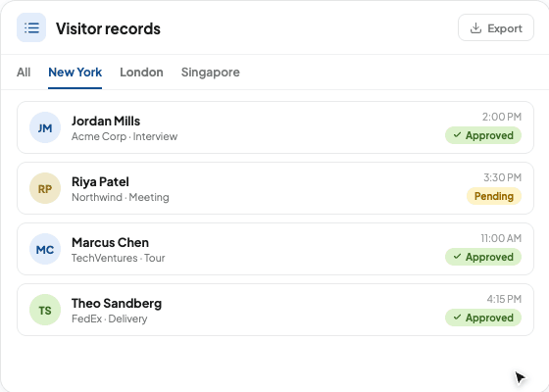This screenshot has width=549, height=392.
Task: Show the Singapore visitor records tab
Action: pos(211,73)
